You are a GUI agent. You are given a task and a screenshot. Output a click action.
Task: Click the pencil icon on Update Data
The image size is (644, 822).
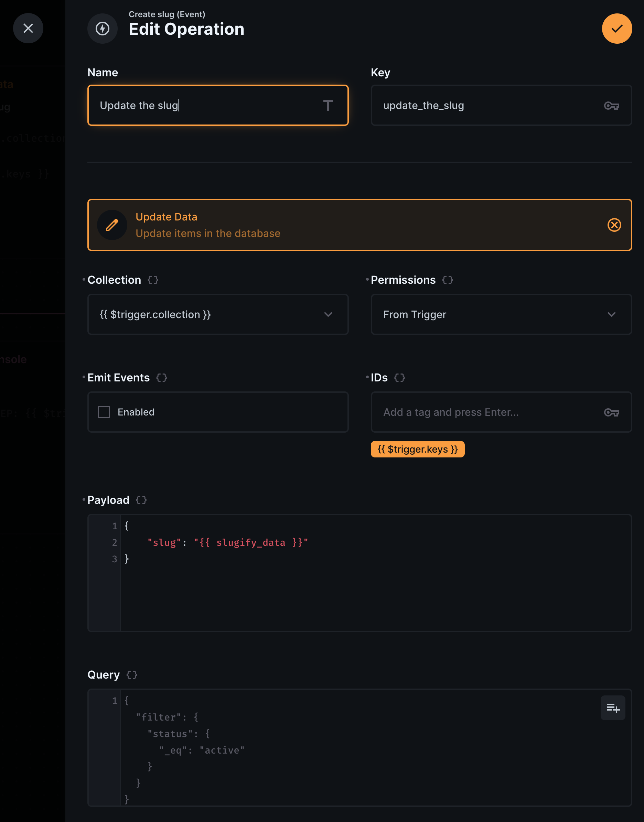[112, 225]
